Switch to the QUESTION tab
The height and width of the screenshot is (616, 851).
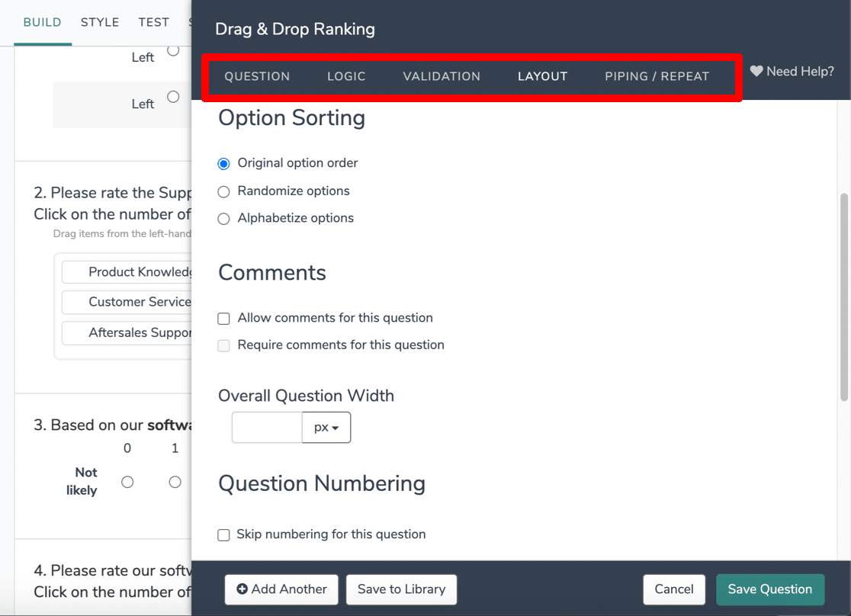click(x=257, y=76)
